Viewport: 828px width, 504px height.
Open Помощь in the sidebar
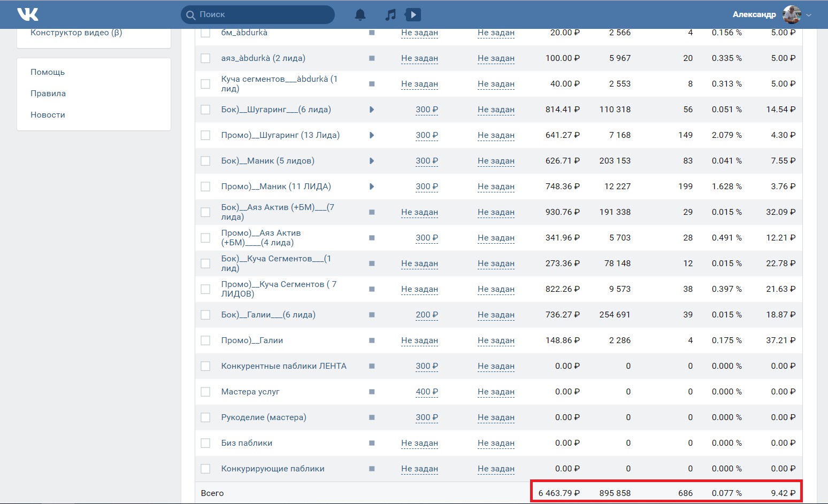(x=48, y=72)
